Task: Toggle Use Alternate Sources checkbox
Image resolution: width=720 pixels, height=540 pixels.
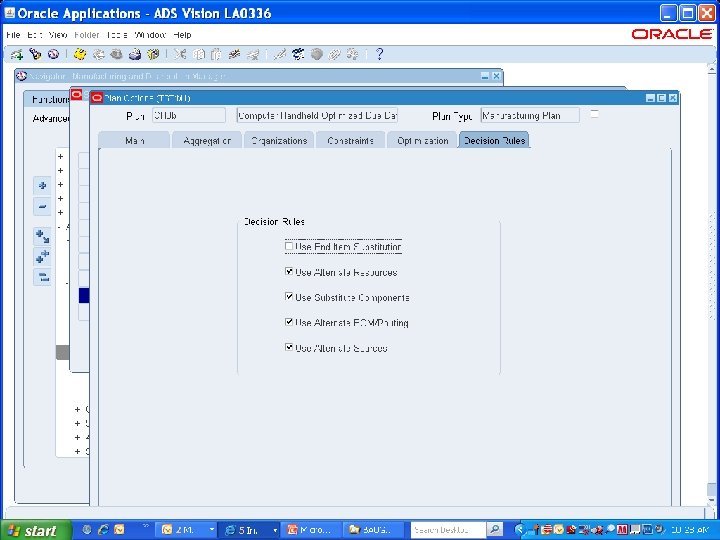Action: [x=289, y=347]
